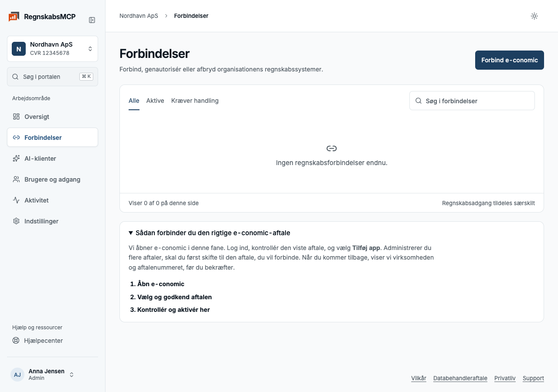
Task: Click the Hjælpecenter lifebuoy icon
Action: click(16, 341)
